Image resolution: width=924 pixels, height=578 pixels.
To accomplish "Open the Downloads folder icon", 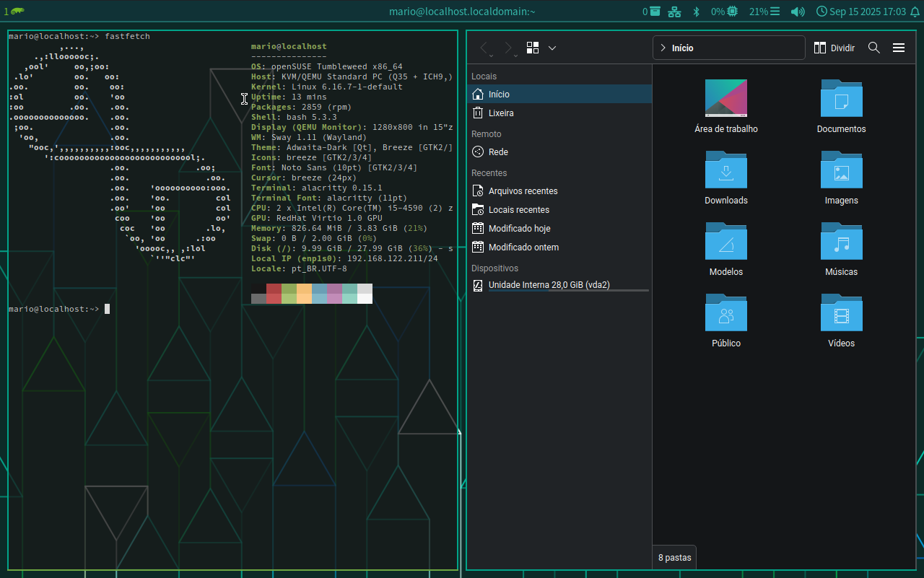I will [x=725, y=170].
